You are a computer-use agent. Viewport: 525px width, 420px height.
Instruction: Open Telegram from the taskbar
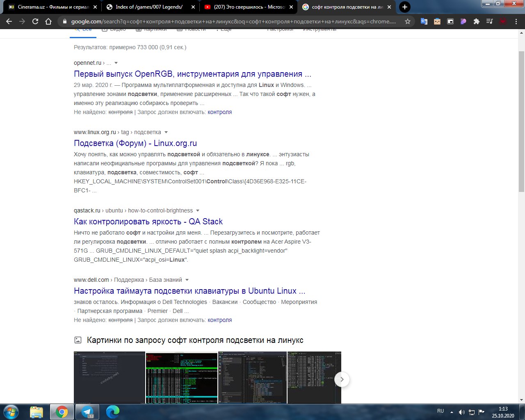(87, 412)
